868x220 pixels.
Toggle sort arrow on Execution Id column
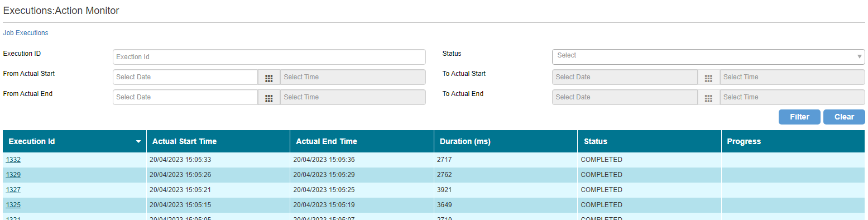point(138,142)
